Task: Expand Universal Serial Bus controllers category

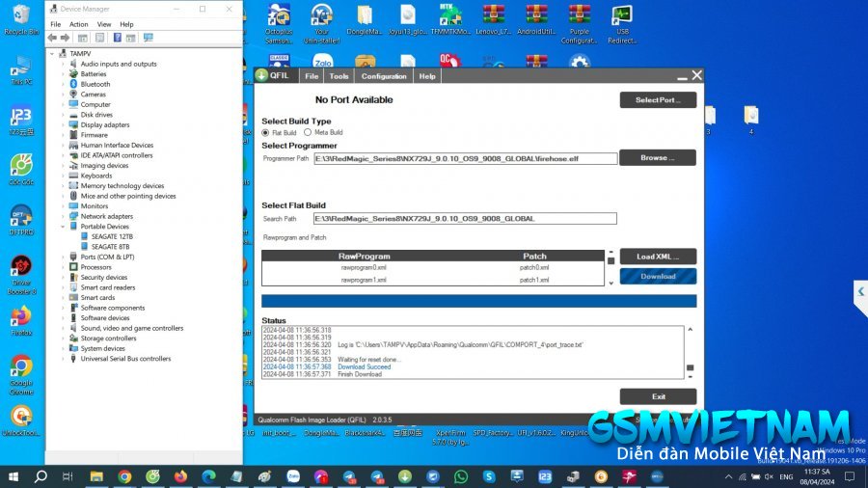Action: coord(63,359)
